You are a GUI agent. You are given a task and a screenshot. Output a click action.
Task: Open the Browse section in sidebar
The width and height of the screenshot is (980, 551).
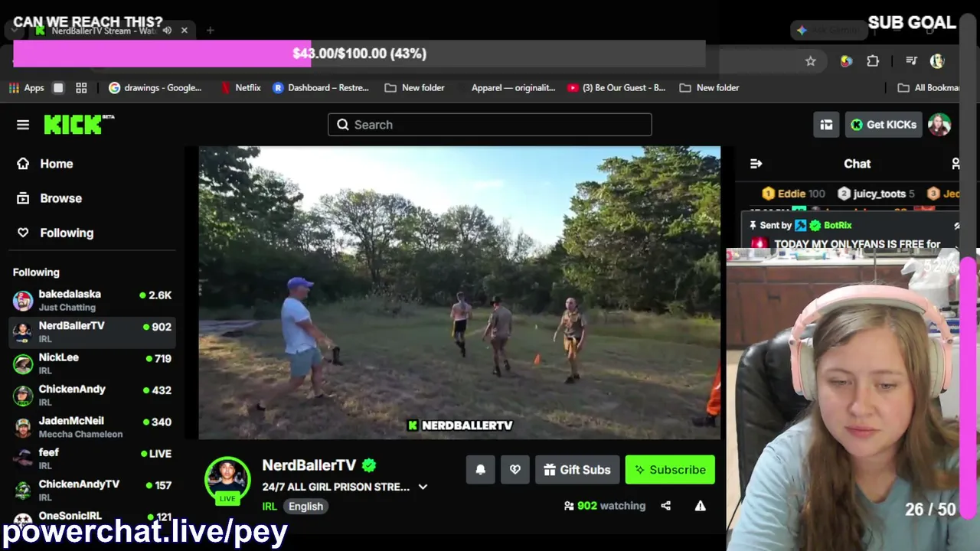pyautogui.click(x=51, y=198)
